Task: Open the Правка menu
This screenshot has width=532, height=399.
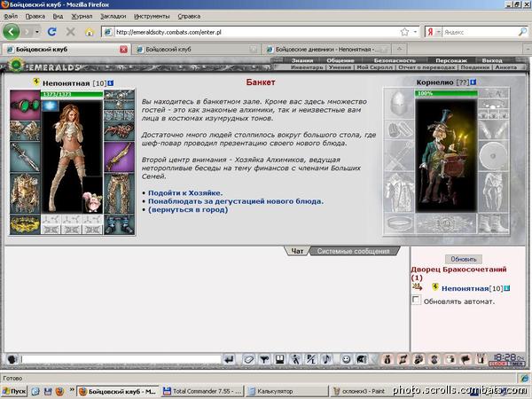Action: 35,16
